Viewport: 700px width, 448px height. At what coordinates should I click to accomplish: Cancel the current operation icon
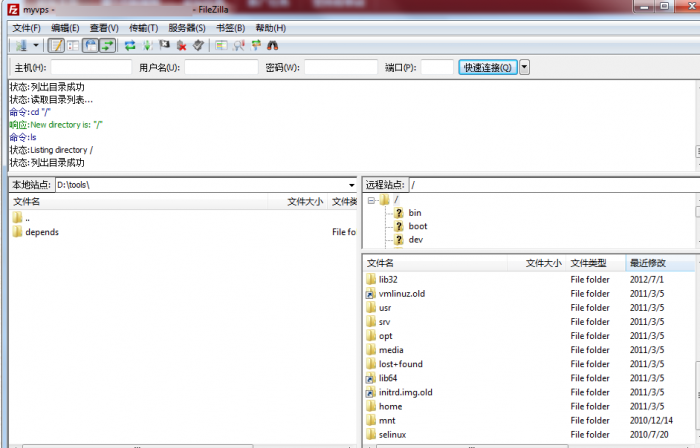point(164,46)
